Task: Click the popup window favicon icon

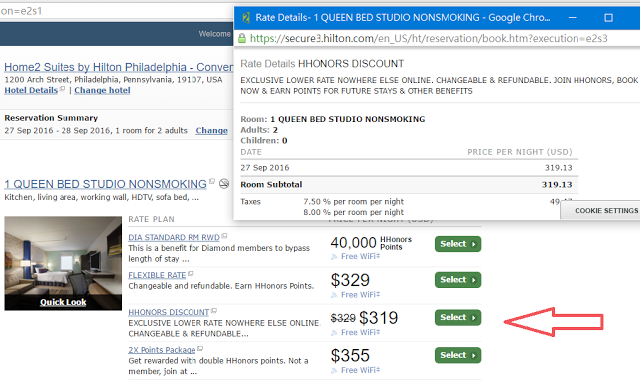Action: click(x=246, y=18)
